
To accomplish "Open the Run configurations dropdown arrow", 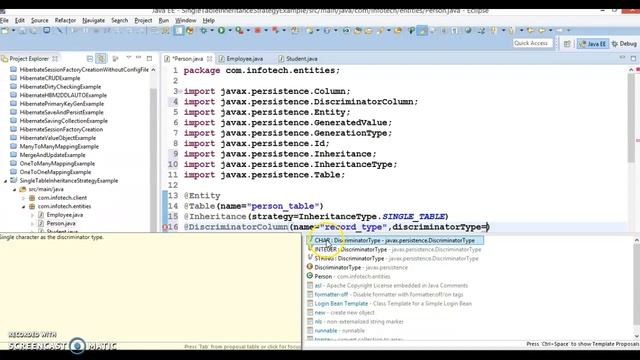I will tap(229, 31).
